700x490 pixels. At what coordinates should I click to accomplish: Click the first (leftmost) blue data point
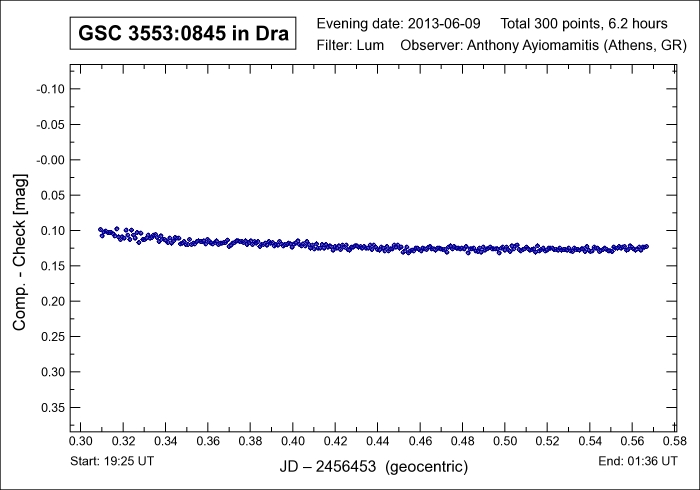coord(100,230)
